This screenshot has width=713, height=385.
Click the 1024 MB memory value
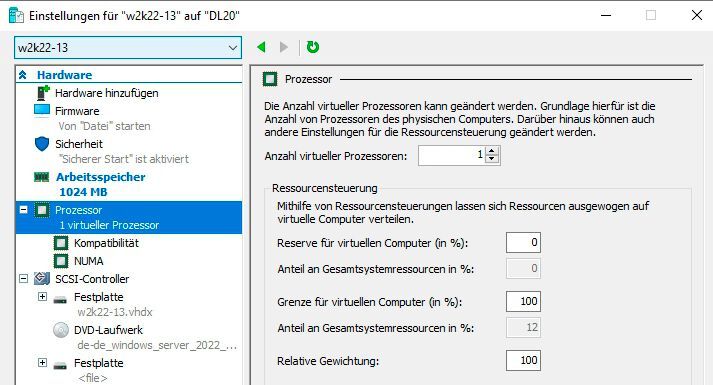click(83, 192)
